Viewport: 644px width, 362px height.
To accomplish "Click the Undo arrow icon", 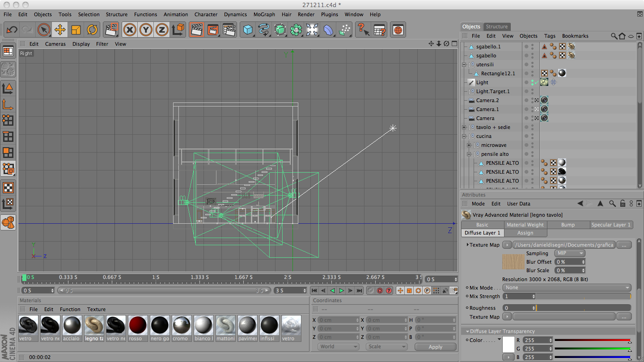I will [12, 30].
